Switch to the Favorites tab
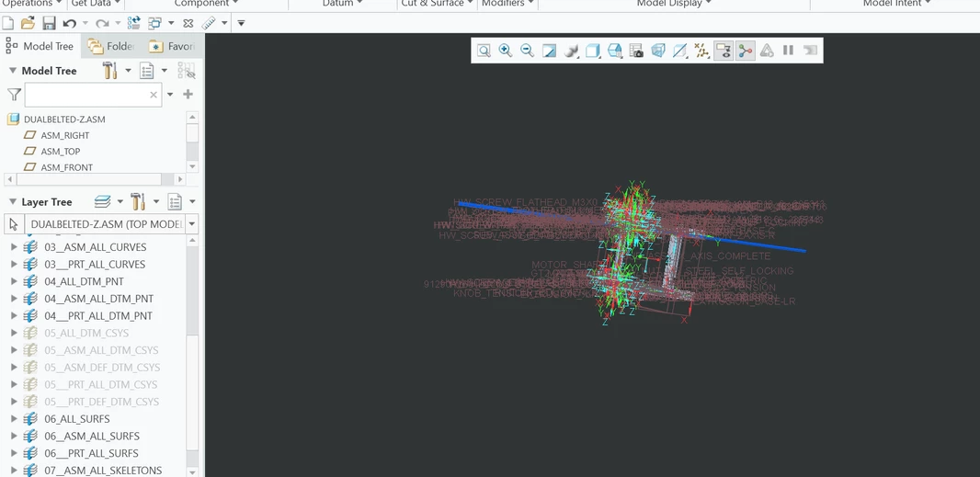Image resolution: width=980 pixels, height=477 pixels. click(172, 46)
